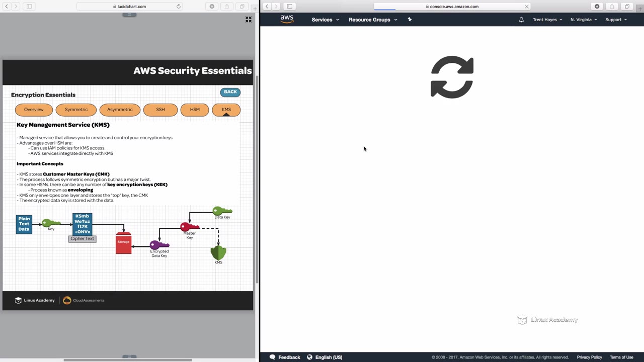644x362 pixels.
Task: Click the globe language icon
Action: tap(310, 357)
